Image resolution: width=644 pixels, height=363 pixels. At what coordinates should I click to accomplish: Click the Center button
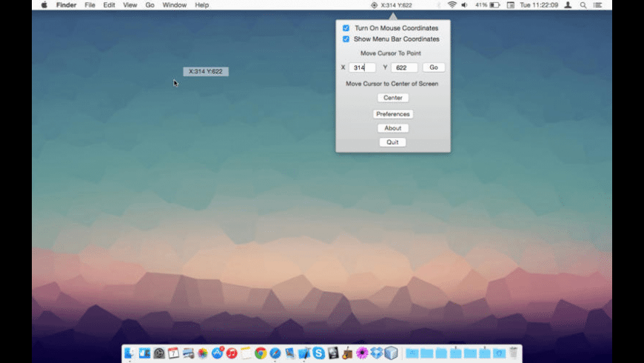pyautogui.click(x=392, y=98)
